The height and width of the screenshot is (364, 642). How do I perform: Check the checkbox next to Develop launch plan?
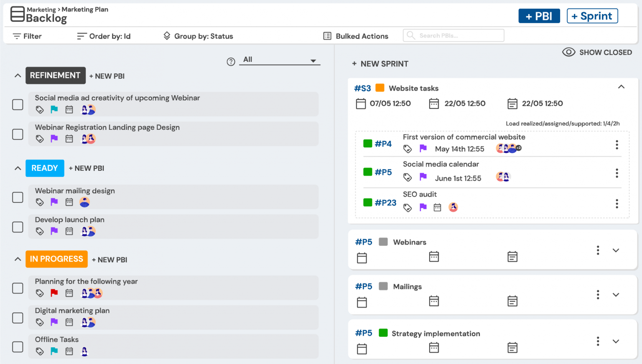tap(18, 227)
